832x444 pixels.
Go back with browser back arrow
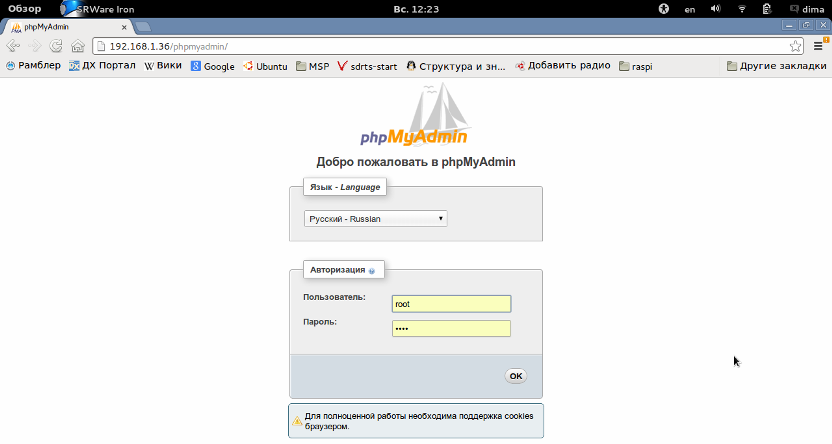(x=13, y=46)
